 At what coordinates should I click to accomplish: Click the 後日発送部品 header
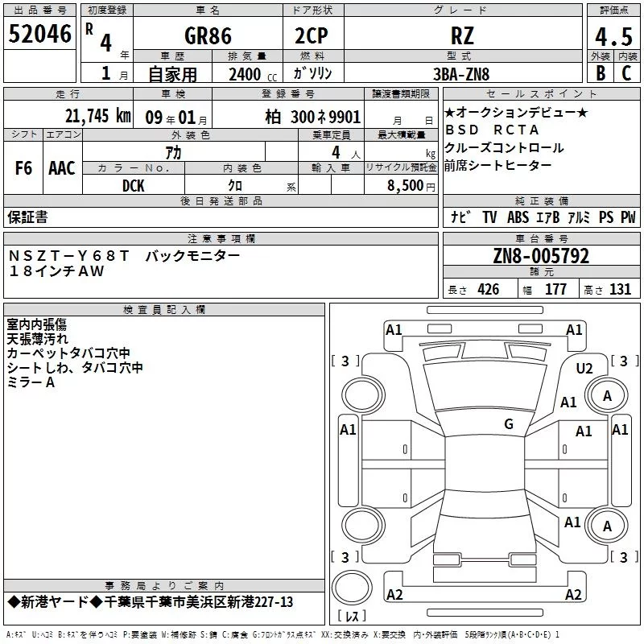pyautogui.click(x=221, y=200)
